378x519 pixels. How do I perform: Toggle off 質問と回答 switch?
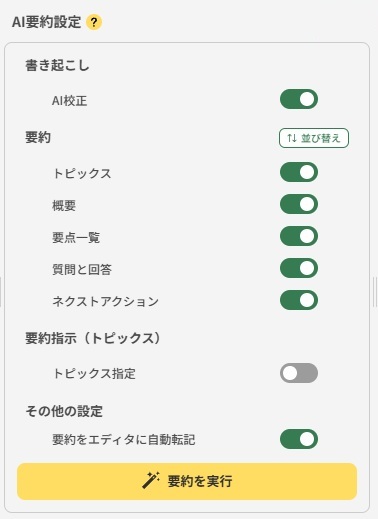click(x=299, y=268)
